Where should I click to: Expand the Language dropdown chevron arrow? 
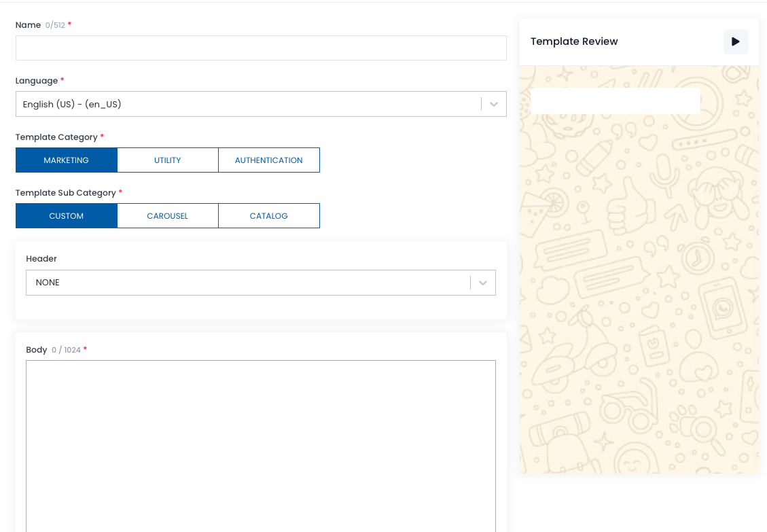pos(494,104)
